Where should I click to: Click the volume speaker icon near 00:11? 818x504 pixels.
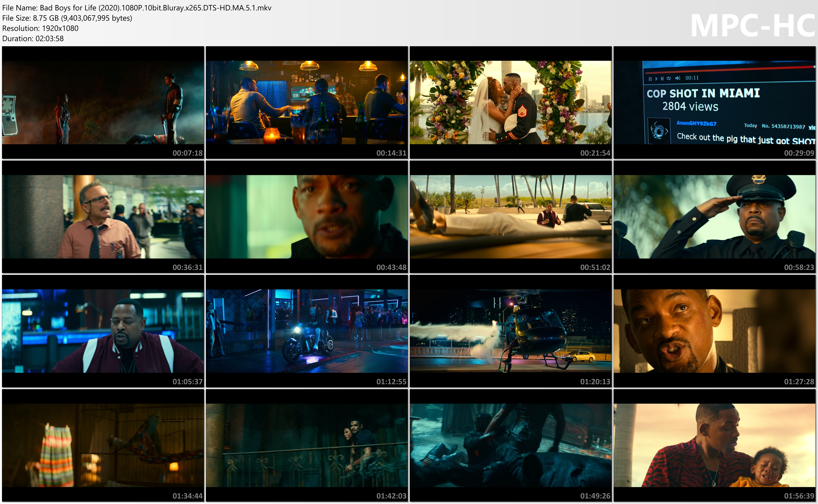(x=678, y=78)
